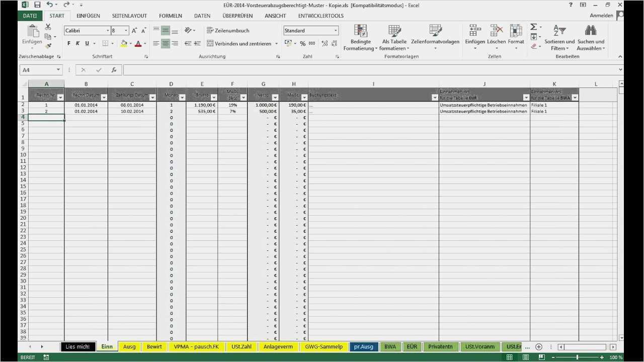Open the Name Box A4 dropdown arrow
Image resolution: width=644 pixels, height=362 pixels.
[x=59, y=70]
